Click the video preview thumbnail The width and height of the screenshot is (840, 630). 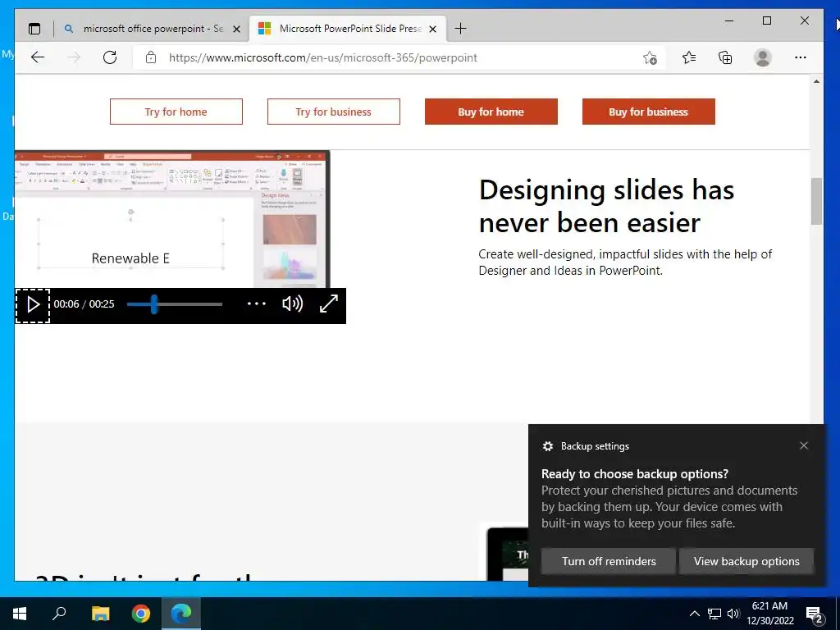pos(172,219)
